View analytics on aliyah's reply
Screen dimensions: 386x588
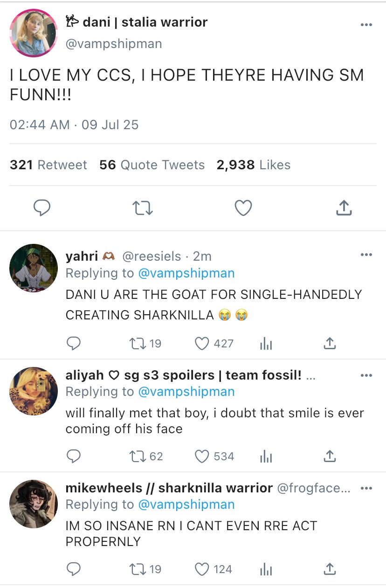pos(265,457)
